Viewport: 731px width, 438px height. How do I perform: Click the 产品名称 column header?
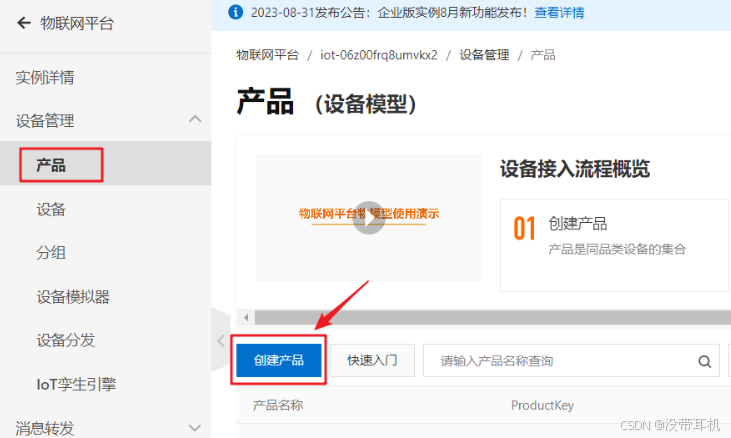click(x=278, y=405)
